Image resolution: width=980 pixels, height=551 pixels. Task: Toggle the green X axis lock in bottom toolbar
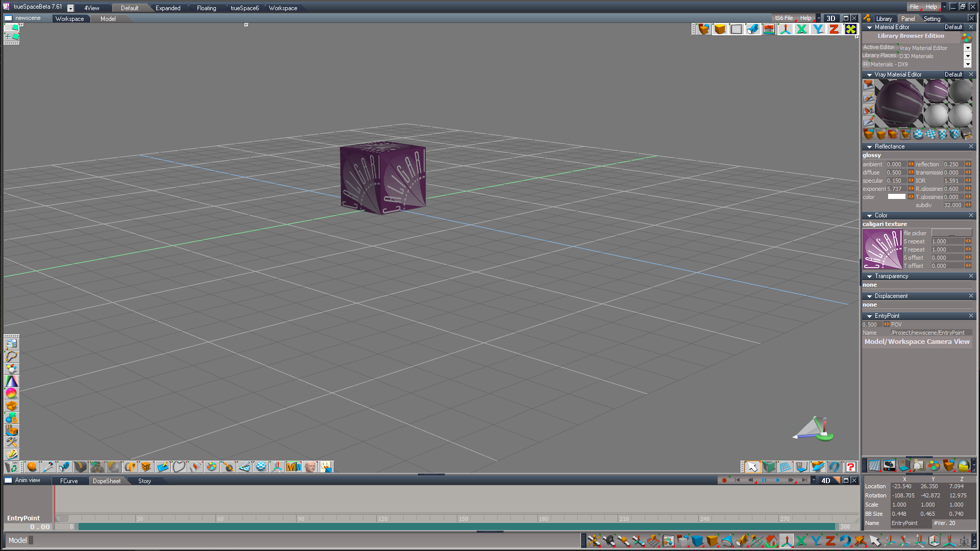coord(801,540)
